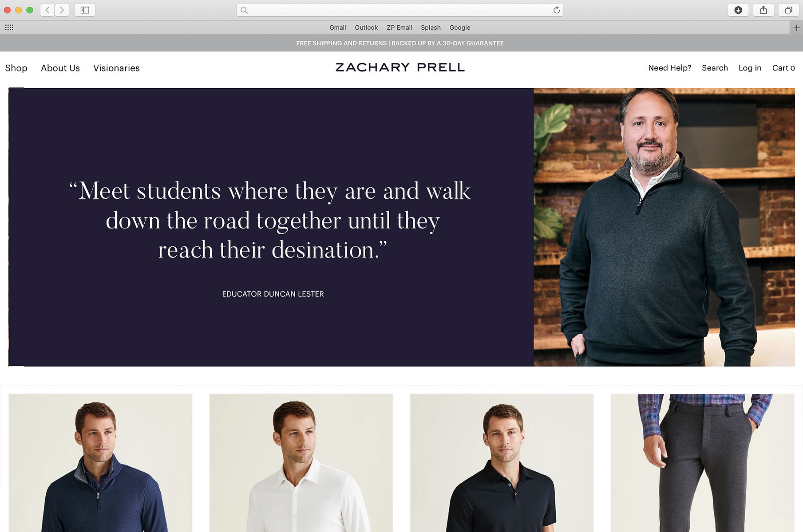This screenshot has height=532, width=803.
Task: Open the Shop menu
Action: click(16, 68)
